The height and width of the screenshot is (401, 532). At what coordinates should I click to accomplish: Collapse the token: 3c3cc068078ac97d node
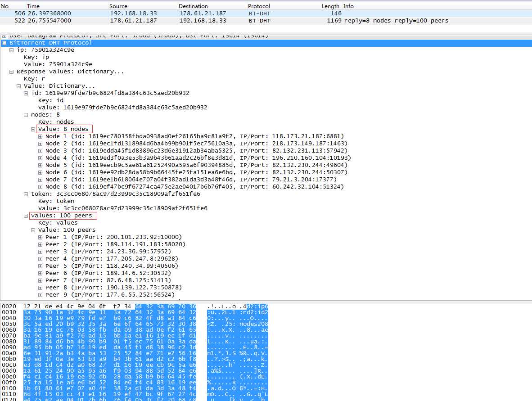pyautogui.click(x=26, y=194)
